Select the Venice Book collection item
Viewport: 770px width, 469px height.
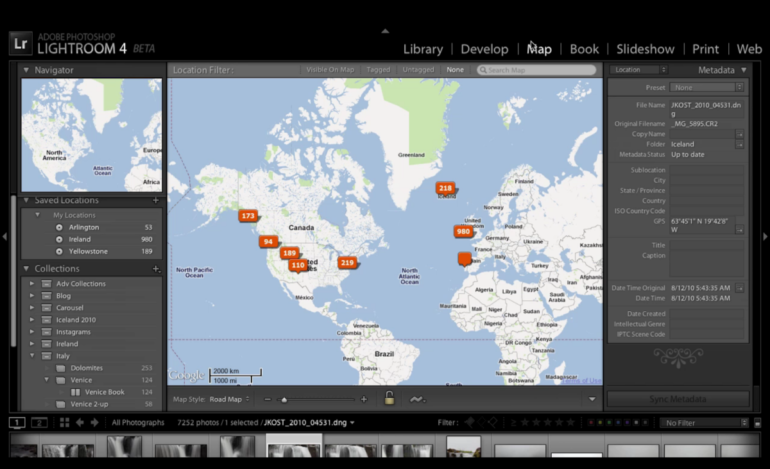tap(104, 392)
